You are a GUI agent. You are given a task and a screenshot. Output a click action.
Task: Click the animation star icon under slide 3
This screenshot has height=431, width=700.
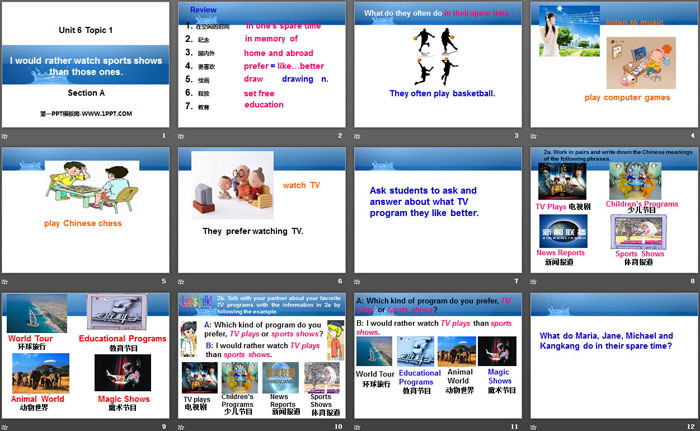pyautogui.click(x=357, y=136)
